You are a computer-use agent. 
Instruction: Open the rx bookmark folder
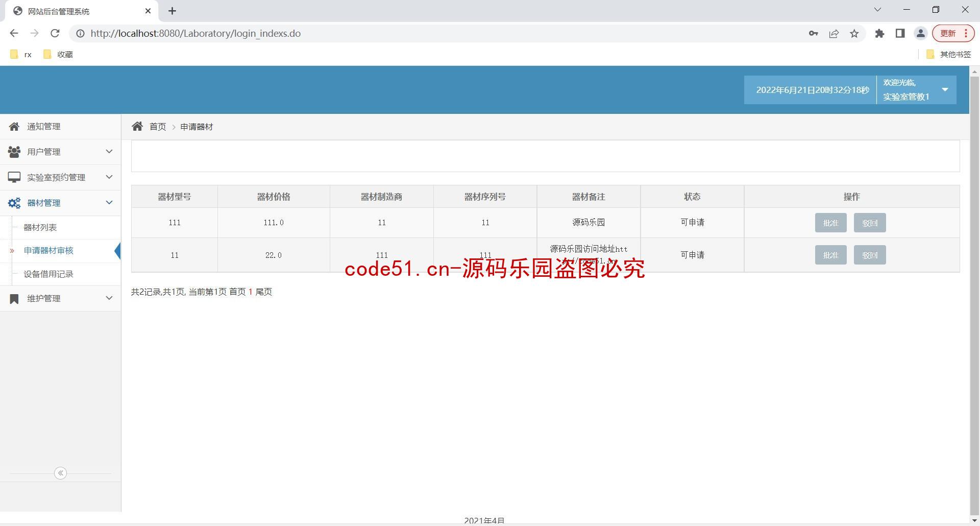click(21, 54)
